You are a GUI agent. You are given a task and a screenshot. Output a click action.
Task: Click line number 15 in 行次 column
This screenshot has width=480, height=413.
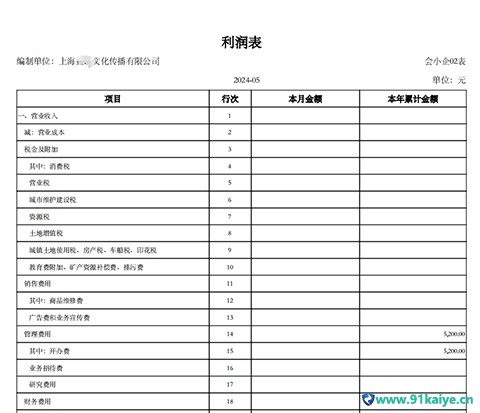click(230, 351)
